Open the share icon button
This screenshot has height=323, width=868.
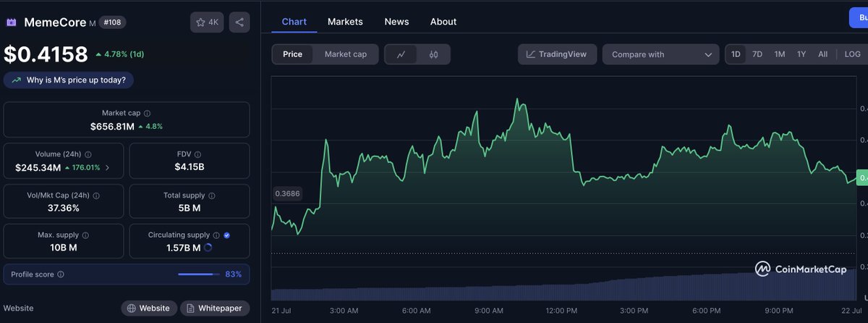[239, 22]
